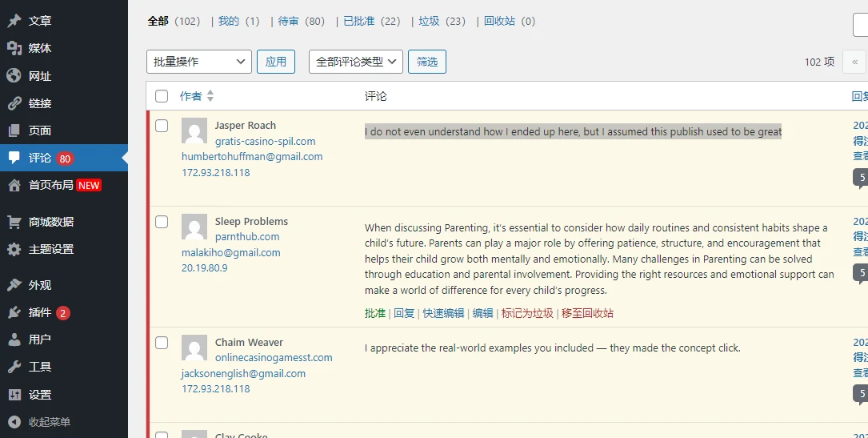Click the email jacksonenglish@gmail.com

point(243,374)
